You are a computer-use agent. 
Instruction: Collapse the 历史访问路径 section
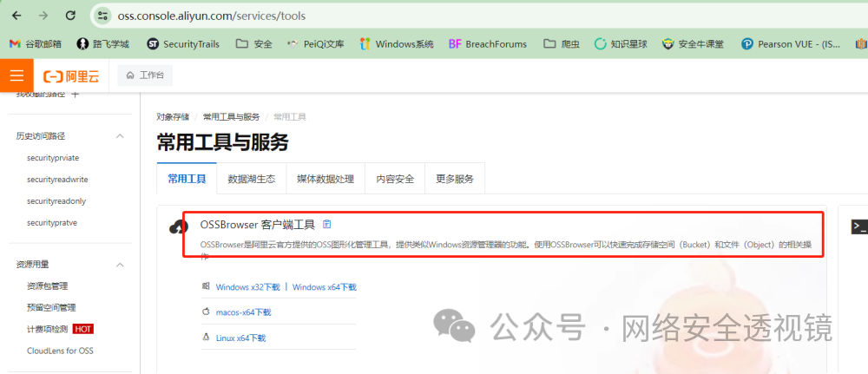tap(120, 136)
